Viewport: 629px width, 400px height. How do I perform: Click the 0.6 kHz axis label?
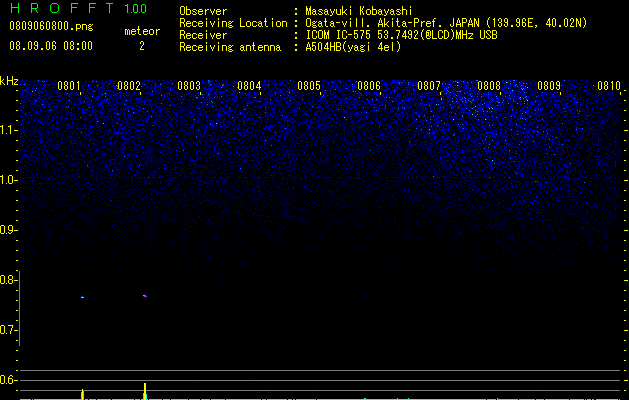(x=7, y=380)
